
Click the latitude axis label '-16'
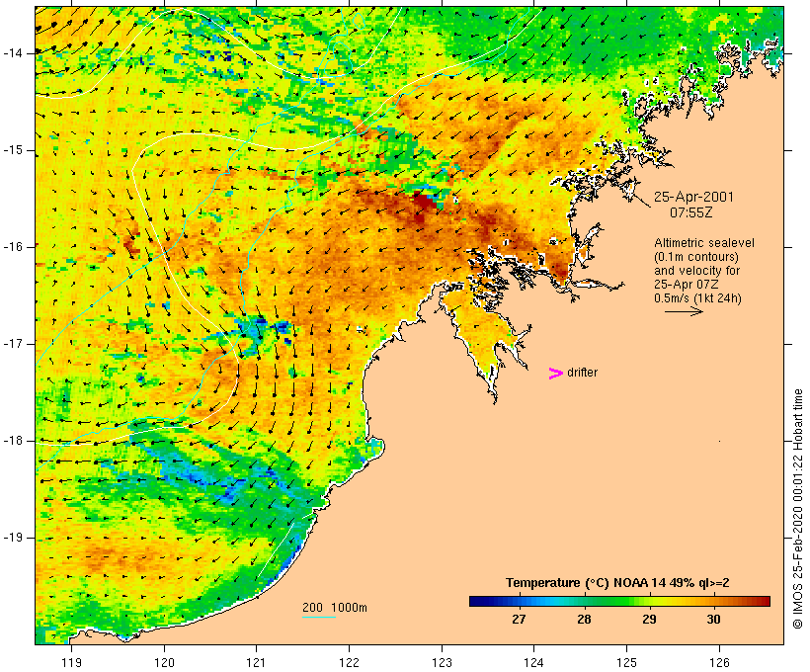click(x=13, y=247)
